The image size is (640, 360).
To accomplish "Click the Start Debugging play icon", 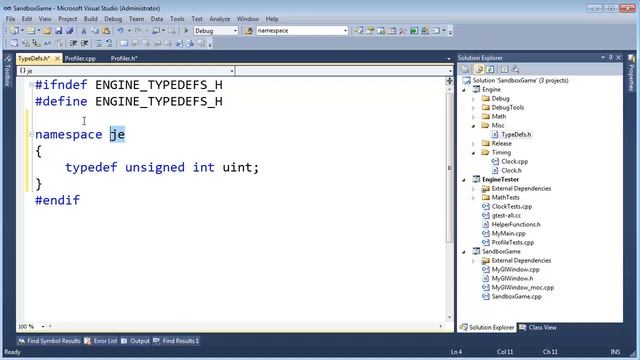I will [186, 31].
